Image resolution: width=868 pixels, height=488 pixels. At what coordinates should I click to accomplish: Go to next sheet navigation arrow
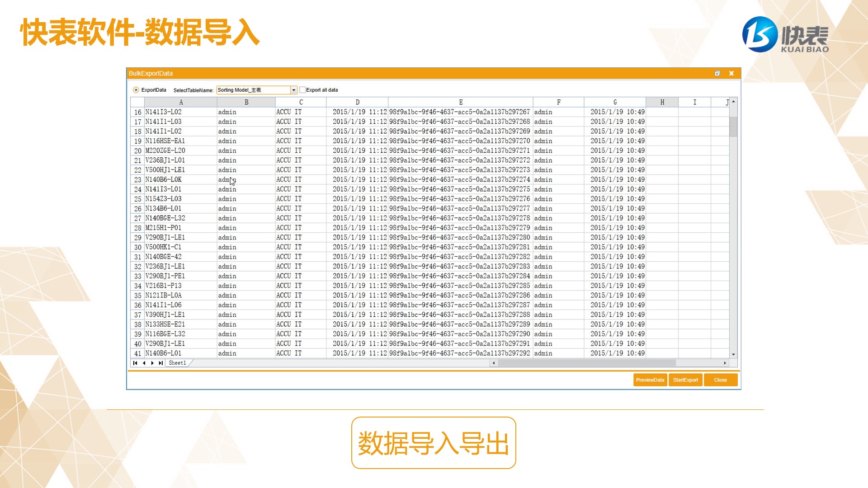[x=152, y=363]
